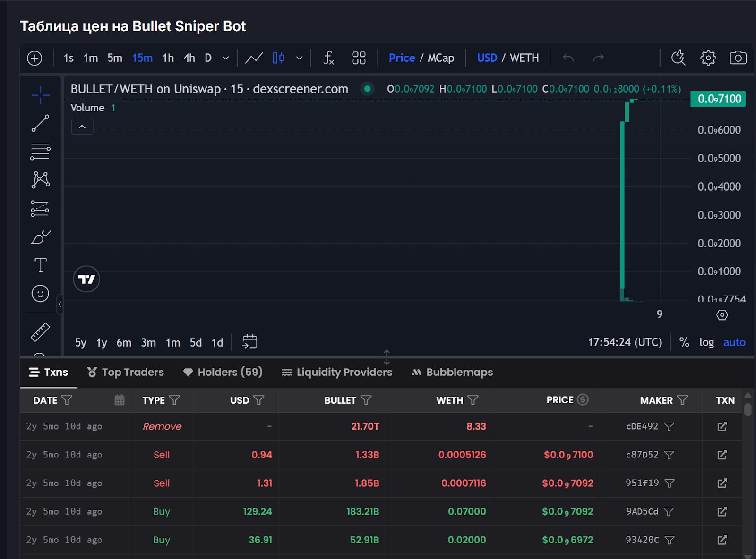Switch price denomination to WETH

(x=525, y=58)
